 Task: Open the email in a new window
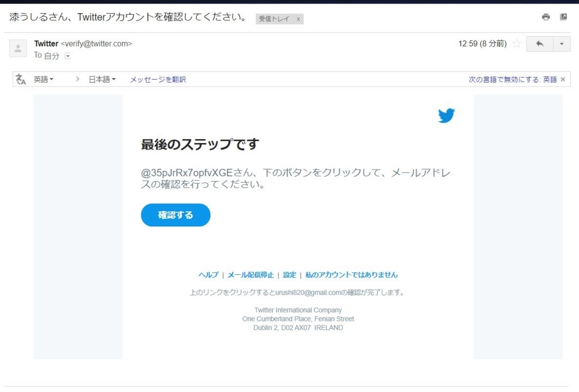[563, 17]
